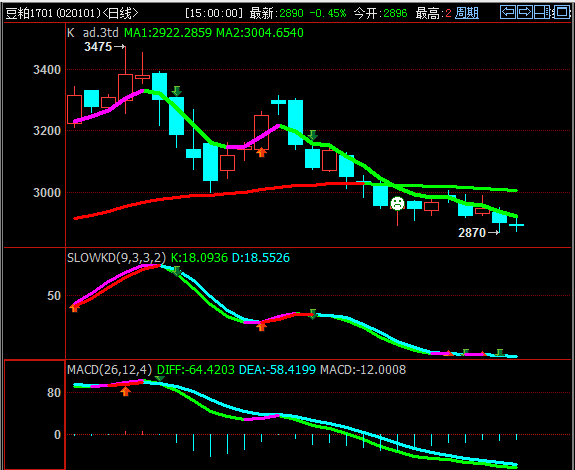Viewport: 575px width, 470px height.
Task: Click the maximize chart window icon
Action: [561, 12]
